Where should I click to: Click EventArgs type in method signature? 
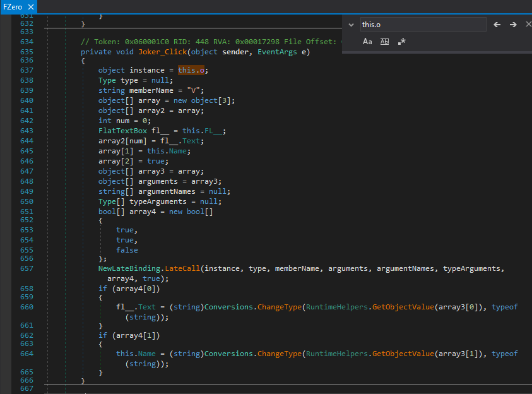(277, 52)
